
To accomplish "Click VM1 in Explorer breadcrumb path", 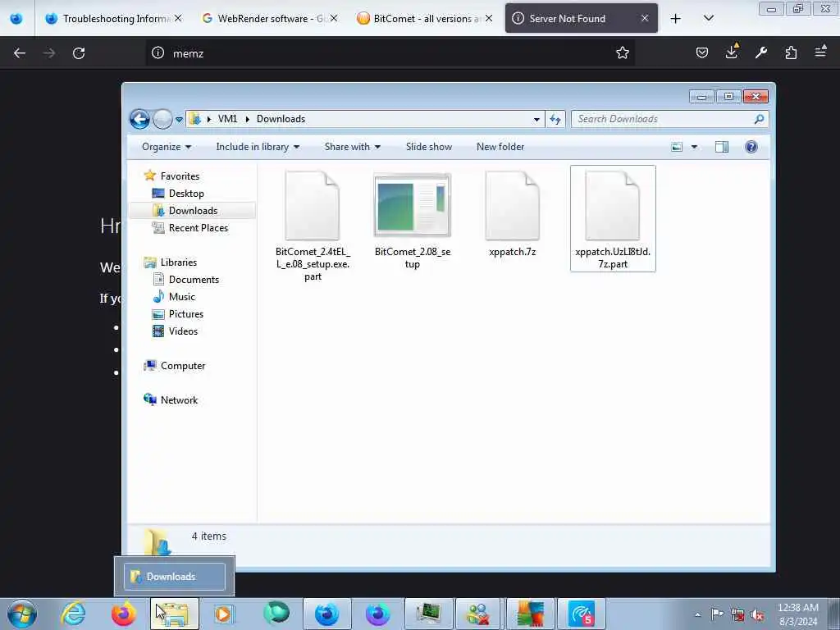I will pos(227,119).
